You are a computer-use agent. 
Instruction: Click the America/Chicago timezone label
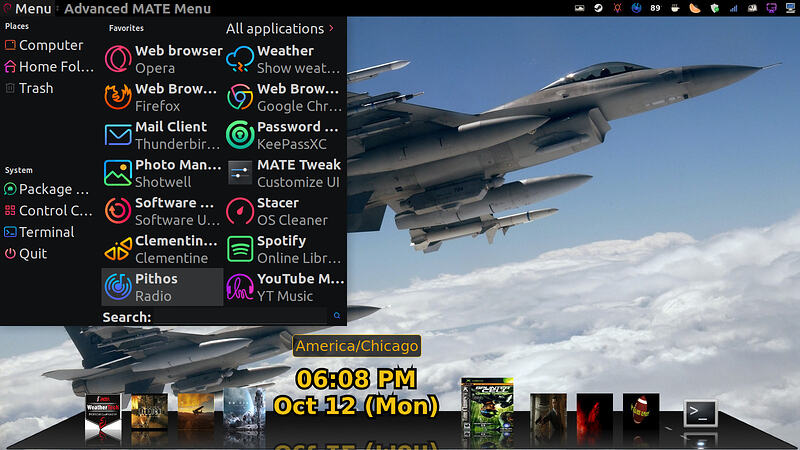pos(357,346)
